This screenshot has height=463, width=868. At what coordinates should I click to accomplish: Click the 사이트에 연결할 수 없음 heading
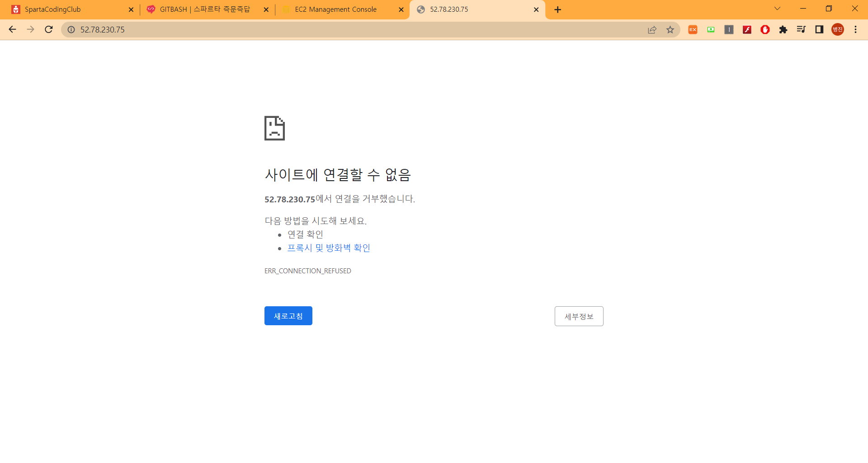(338, 174)
